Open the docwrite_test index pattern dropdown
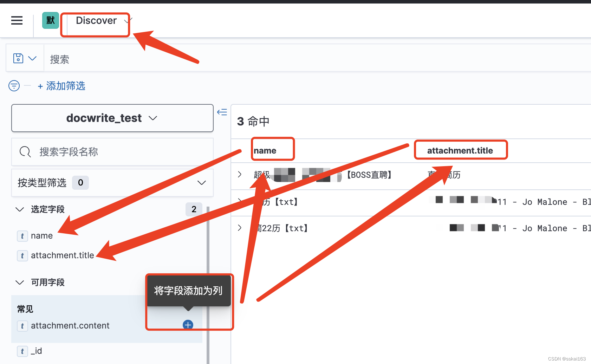Viewport: 591px width, 364px height. pyautogui.click(x=112, y=118)
